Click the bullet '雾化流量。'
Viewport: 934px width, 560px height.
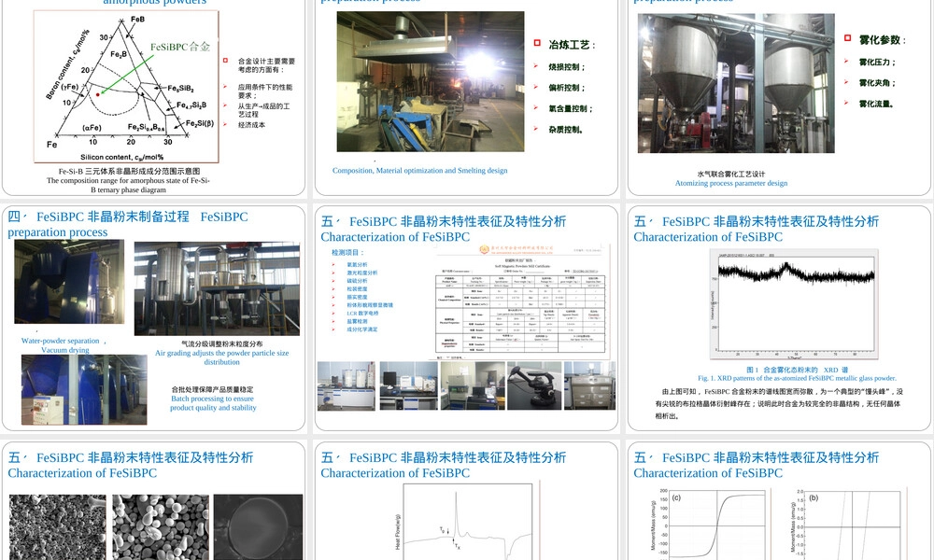(876, 104)
